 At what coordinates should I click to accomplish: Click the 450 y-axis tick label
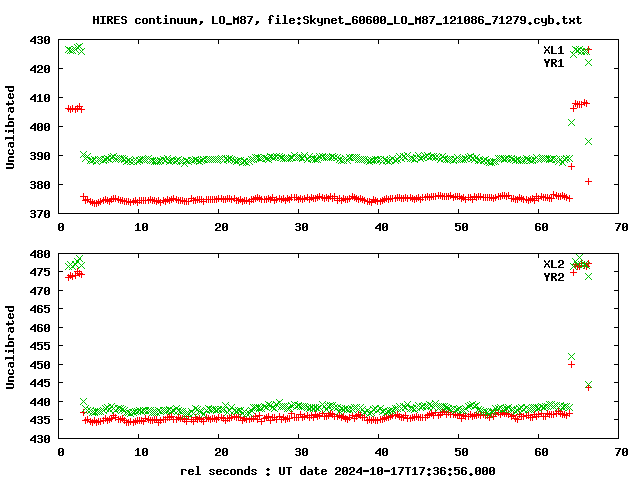[x=40, y=365]
